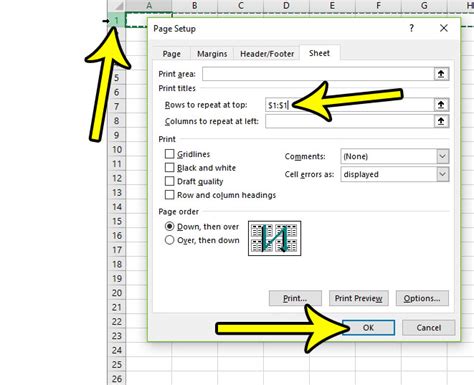Switch to the Page tab
This screenshot has height=385, width=474.
point(171,54)
